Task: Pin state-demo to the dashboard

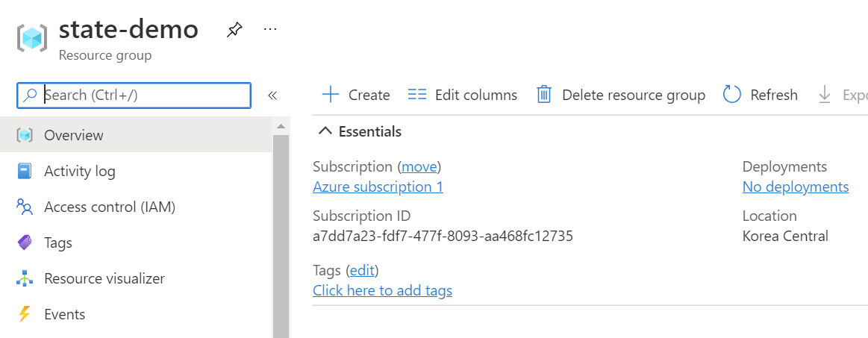Action: point(234,29)
